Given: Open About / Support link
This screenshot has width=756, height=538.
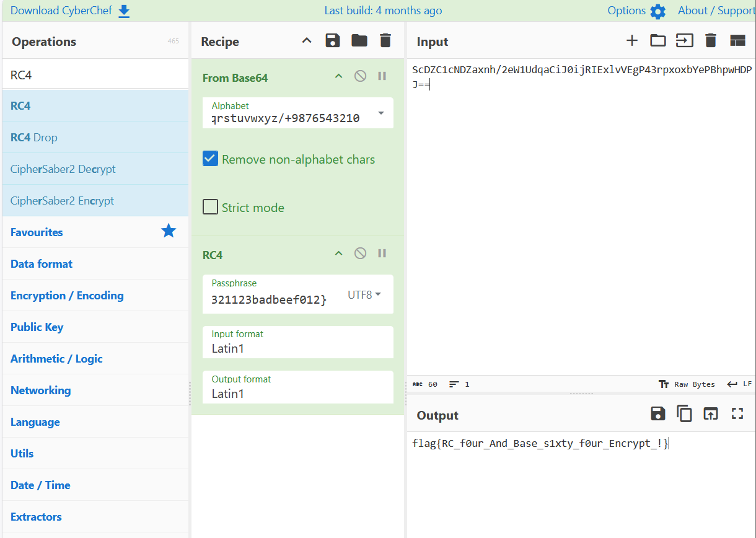Looking at the screenshot, I should [716, 11].
